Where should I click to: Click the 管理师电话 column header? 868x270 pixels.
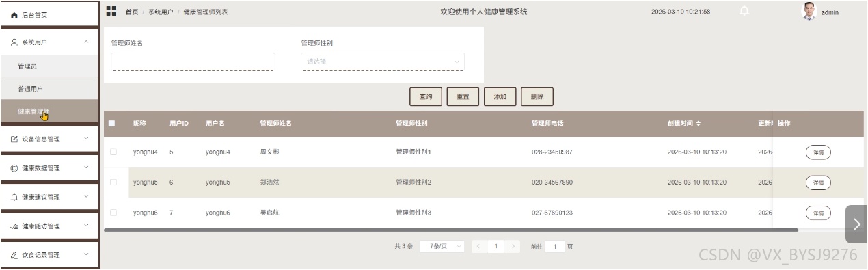[547, 124]
